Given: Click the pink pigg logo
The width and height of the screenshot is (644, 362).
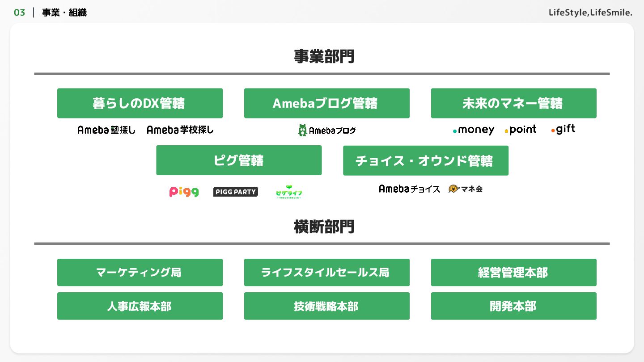Looking at the screenshot, I should [184, 192].
